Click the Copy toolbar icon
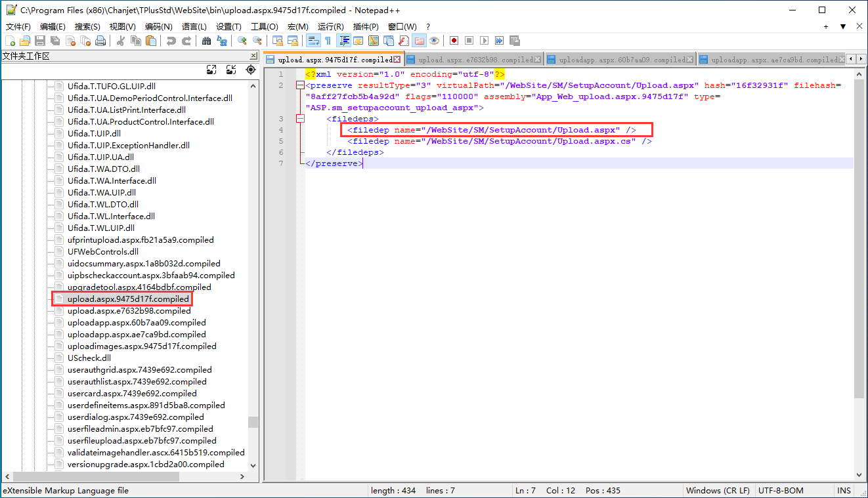868x498 pixels. (x=136, y=41)
